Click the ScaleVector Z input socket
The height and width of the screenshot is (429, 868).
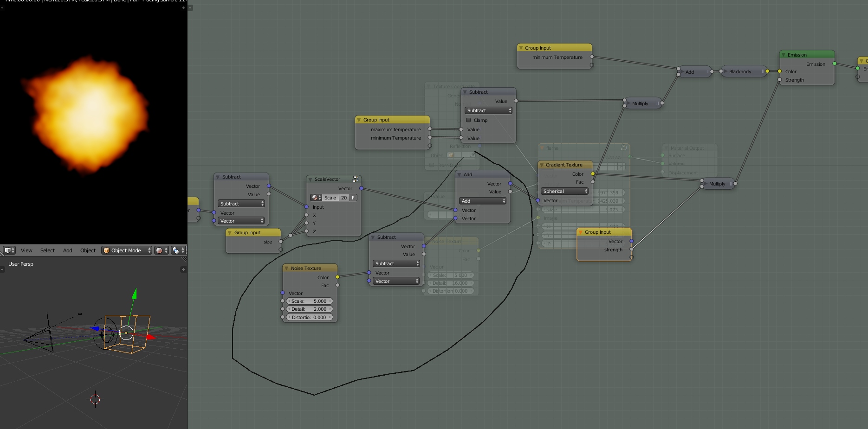click(306, 231)
